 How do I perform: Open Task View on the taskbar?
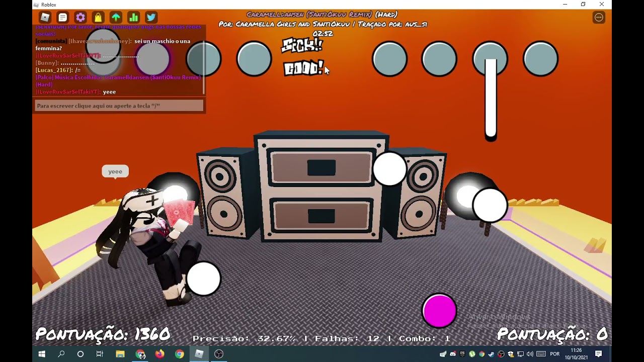(100, 354)
